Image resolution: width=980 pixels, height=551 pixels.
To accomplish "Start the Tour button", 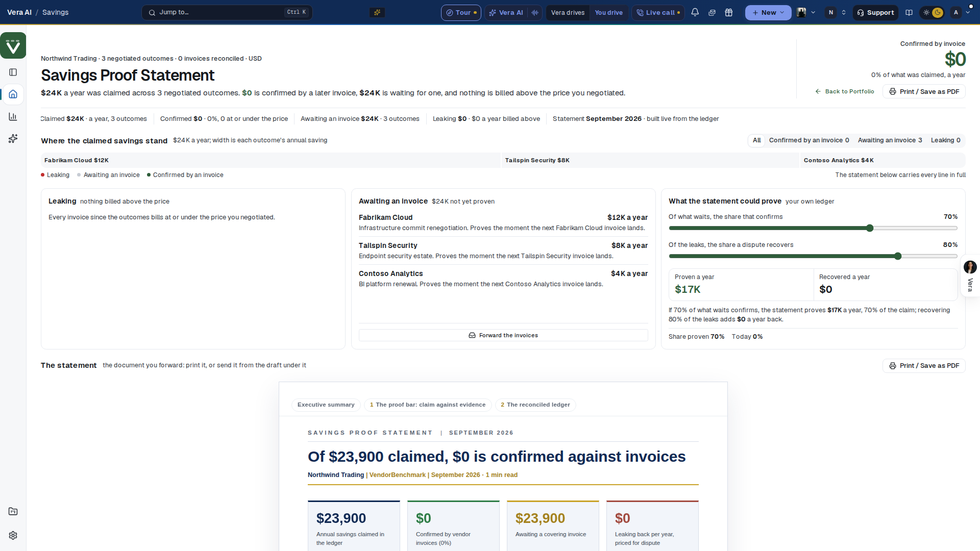I will (x=461, y=12).
